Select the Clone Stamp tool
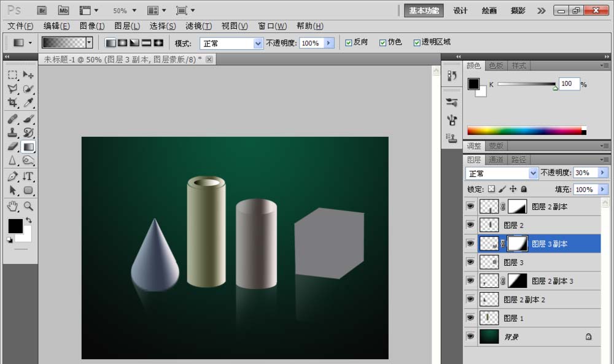The width and height of the screenshot is (614, 364). [x=12, y=133]
